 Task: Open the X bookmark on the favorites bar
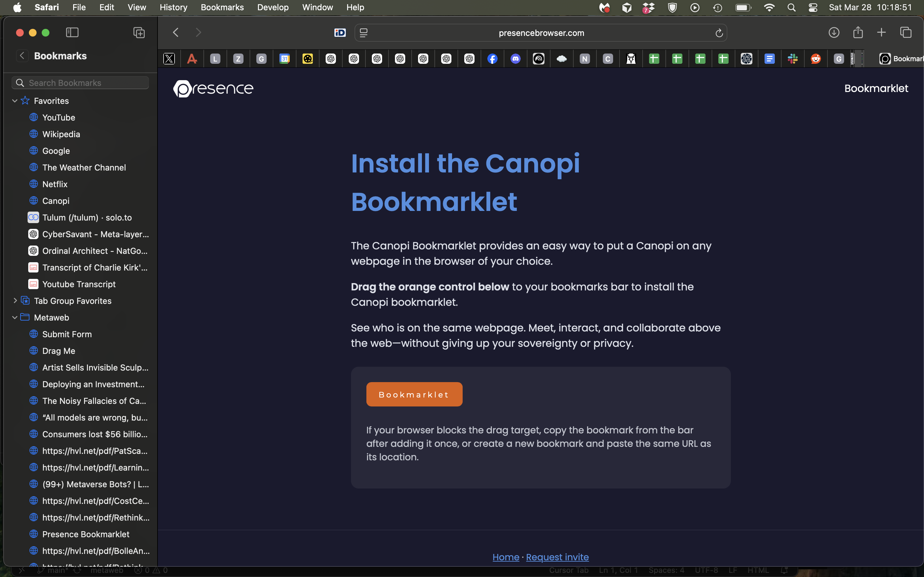point(169,58)
